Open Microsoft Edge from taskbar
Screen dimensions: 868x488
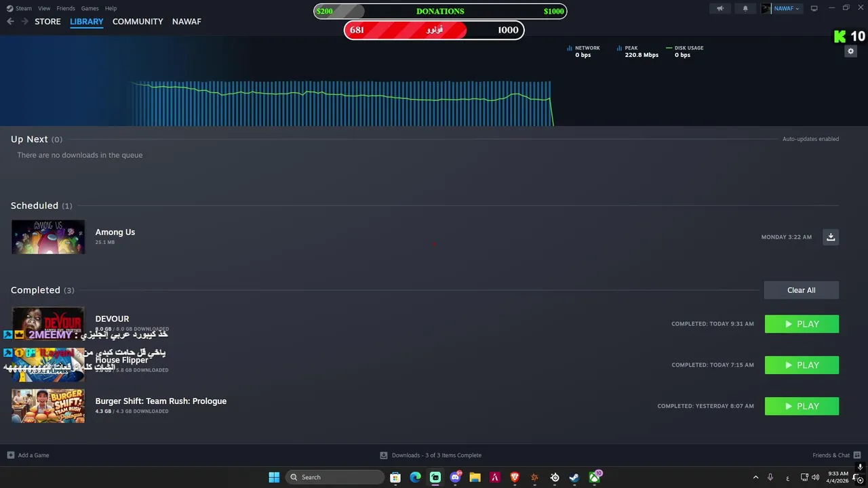point(415,477)
